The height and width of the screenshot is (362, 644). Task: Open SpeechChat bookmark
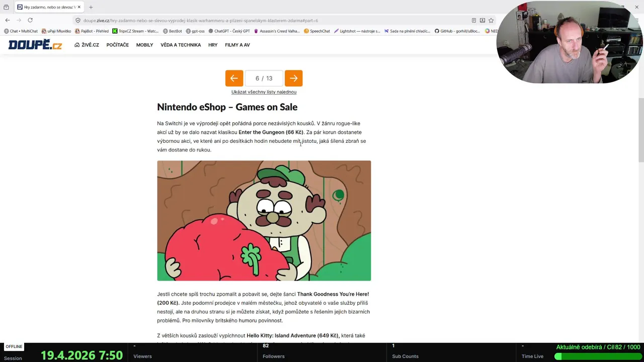pyautogui.click(x=317, y=31)
